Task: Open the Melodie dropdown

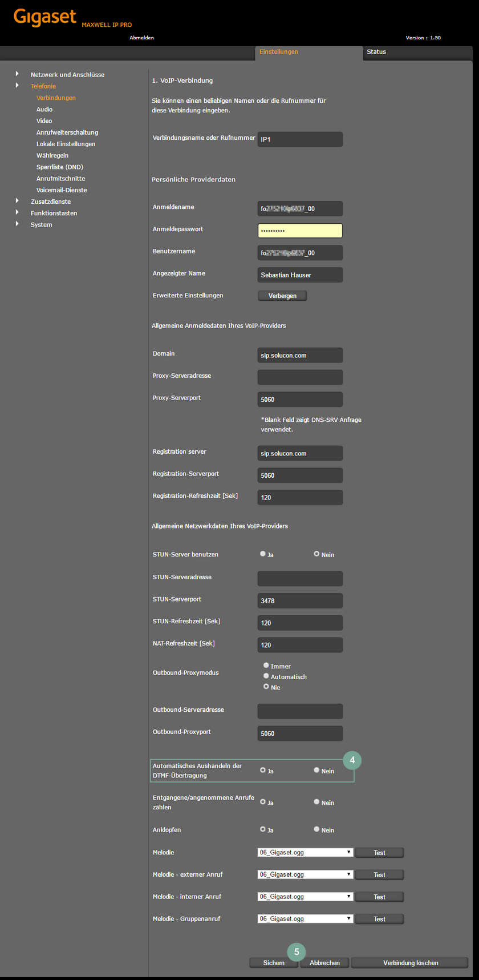Action: [x=305, y=852]
